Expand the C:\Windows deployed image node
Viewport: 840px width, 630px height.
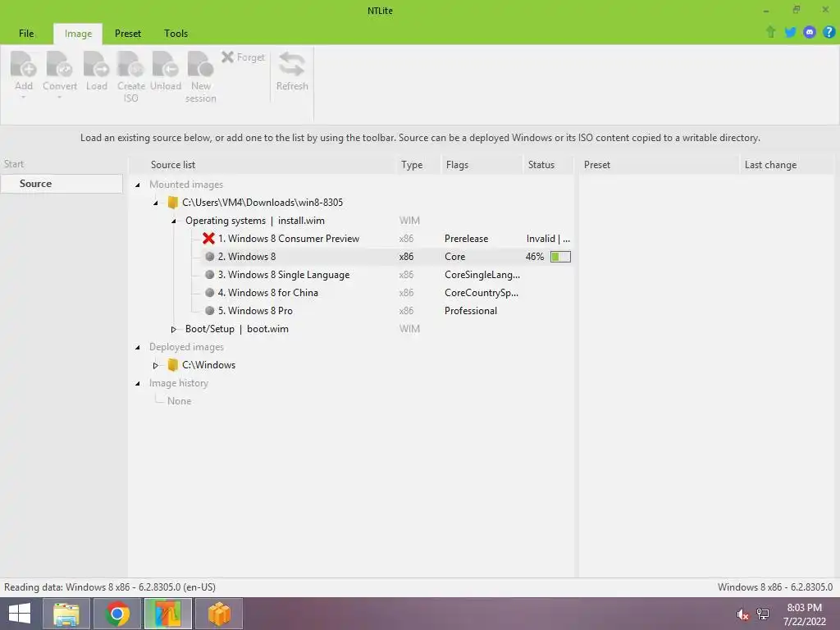point(155,365)
